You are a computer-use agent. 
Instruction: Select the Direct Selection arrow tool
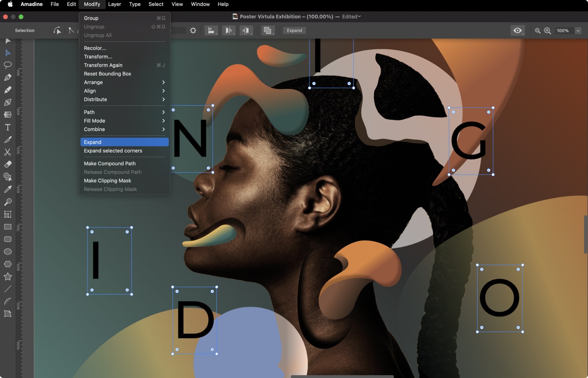(8, 53)
